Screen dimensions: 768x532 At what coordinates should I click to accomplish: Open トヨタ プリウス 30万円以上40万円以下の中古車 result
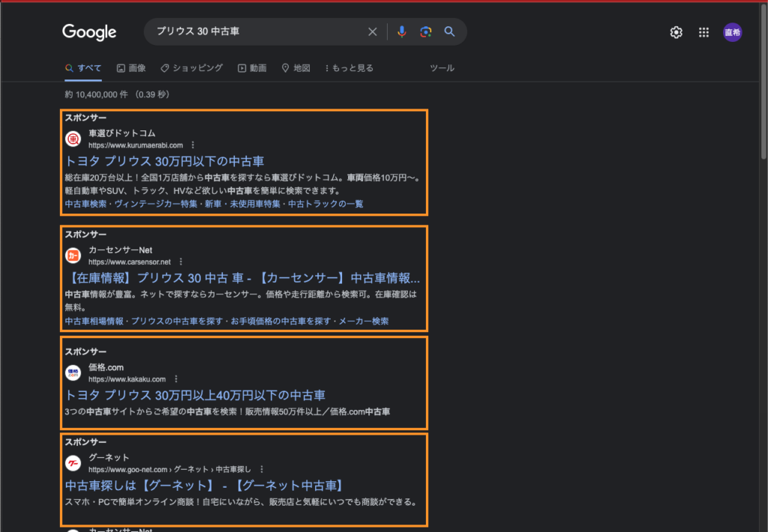(x=195, y=396)
